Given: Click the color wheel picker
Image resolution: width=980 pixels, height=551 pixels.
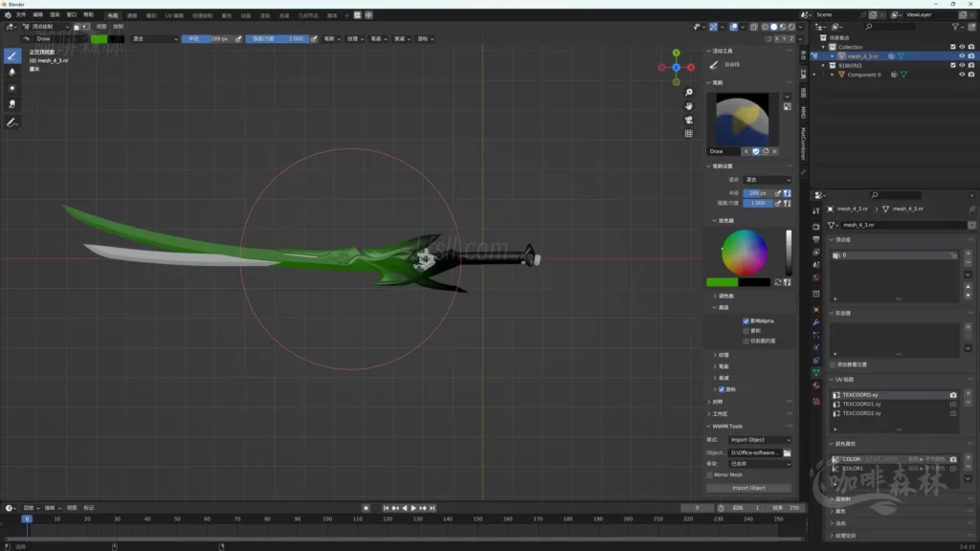Looking at the screenshot, I should 745,253.
